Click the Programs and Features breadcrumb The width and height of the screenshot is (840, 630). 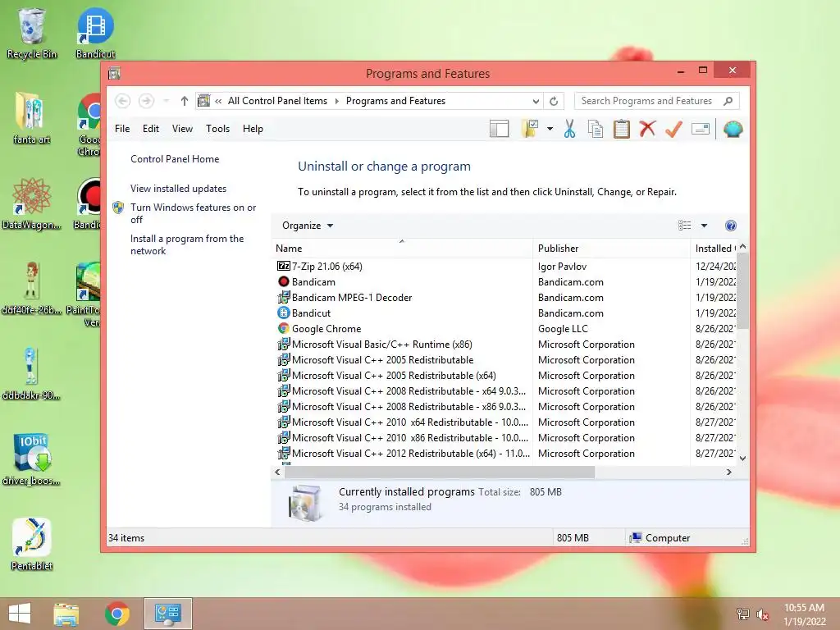(395, 101)
